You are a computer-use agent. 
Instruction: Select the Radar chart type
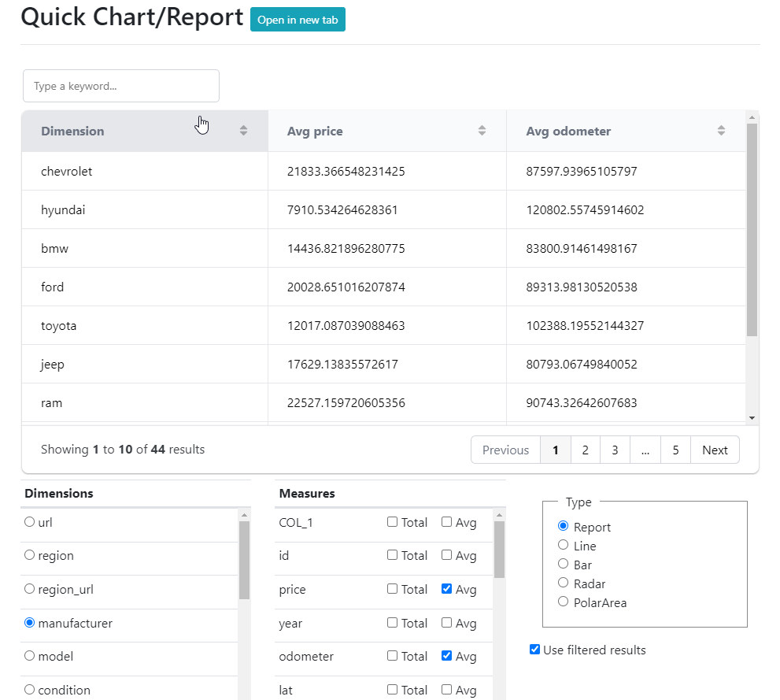click(563, 583)
